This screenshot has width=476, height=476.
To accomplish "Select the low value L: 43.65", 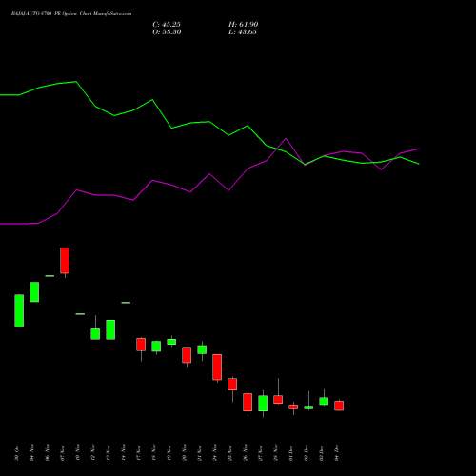I will (x=243, y=32).
